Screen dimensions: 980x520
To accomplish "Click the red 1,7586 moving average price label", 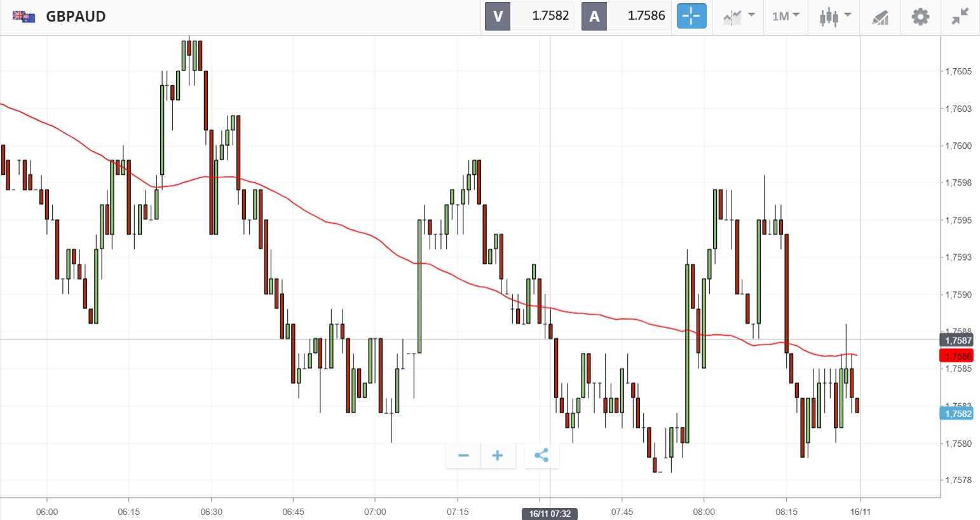I will (958, 356).
